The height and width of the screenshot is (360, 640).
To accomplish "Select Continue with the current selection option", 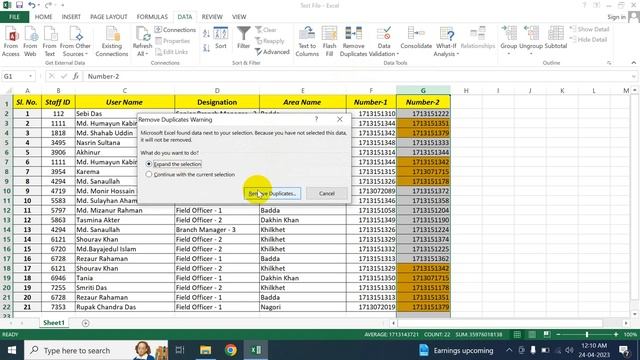I will (x=190, y=174).
